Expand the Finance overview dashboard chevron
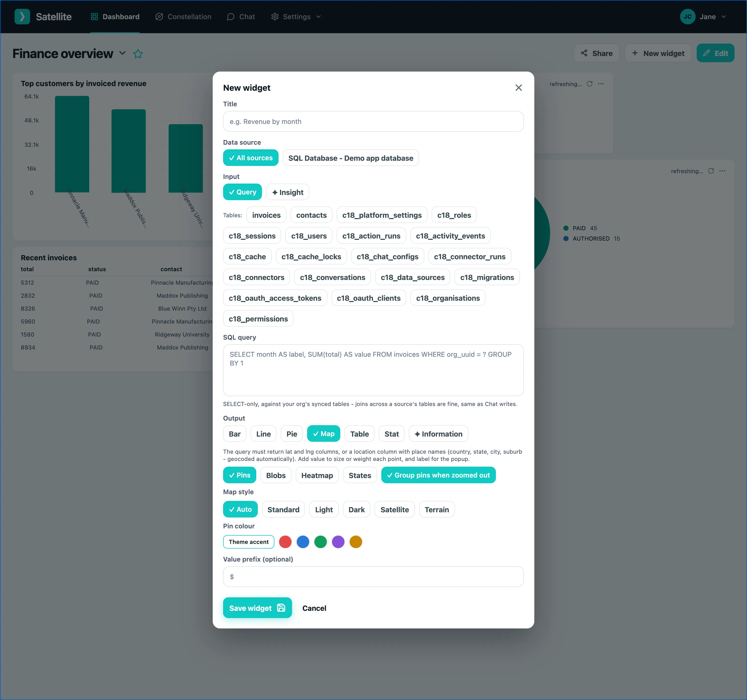This screenshot has width=747, height=700. (x=122, y=53)
